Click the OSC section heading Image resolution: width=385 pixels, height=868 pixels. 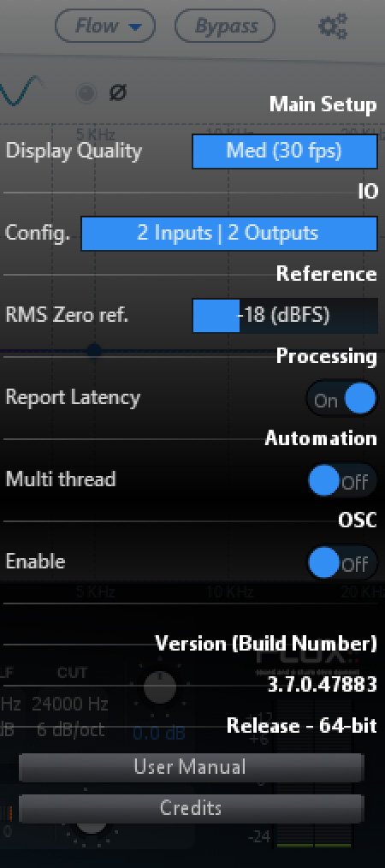click(x=358, y=520)
